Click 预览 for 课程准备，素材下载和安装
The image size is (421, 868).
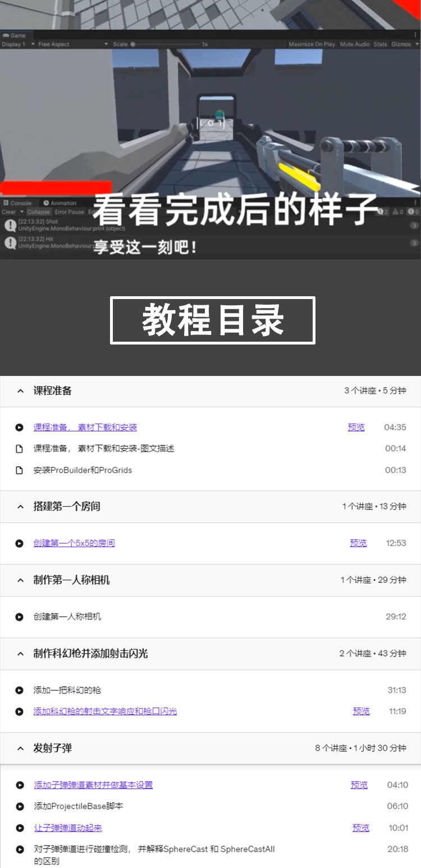click(356, 428)
